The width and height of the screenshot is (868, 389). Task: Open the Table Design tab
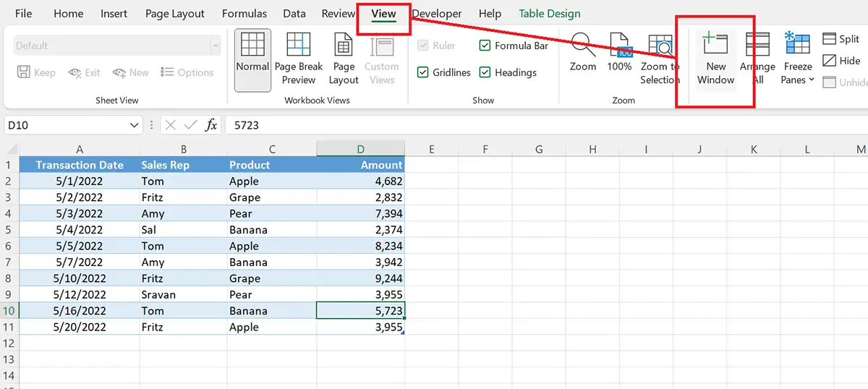click(549, 14)
